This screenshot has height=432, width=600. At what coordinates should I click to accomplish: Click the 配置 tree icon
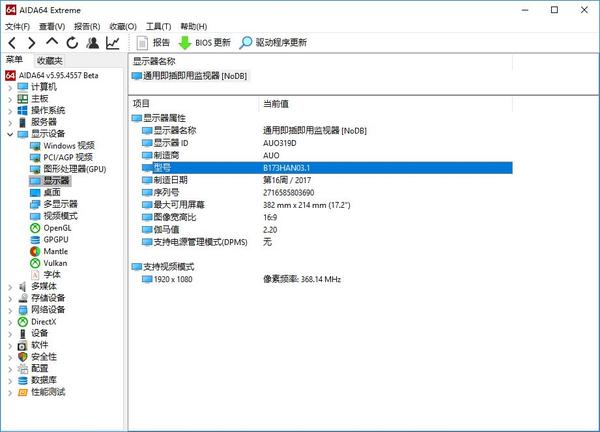point(23,369)
